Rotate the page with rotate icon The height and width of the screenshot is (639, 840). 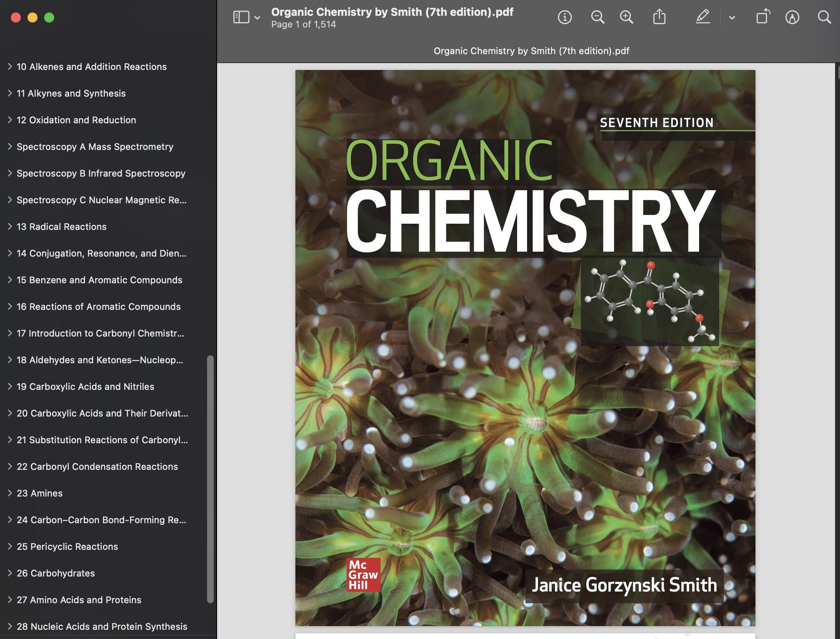[763, 17]
